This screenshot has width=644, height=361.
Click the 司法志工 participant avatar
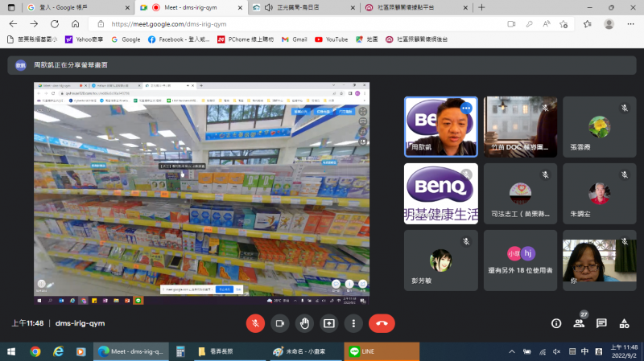coord(520,194)
